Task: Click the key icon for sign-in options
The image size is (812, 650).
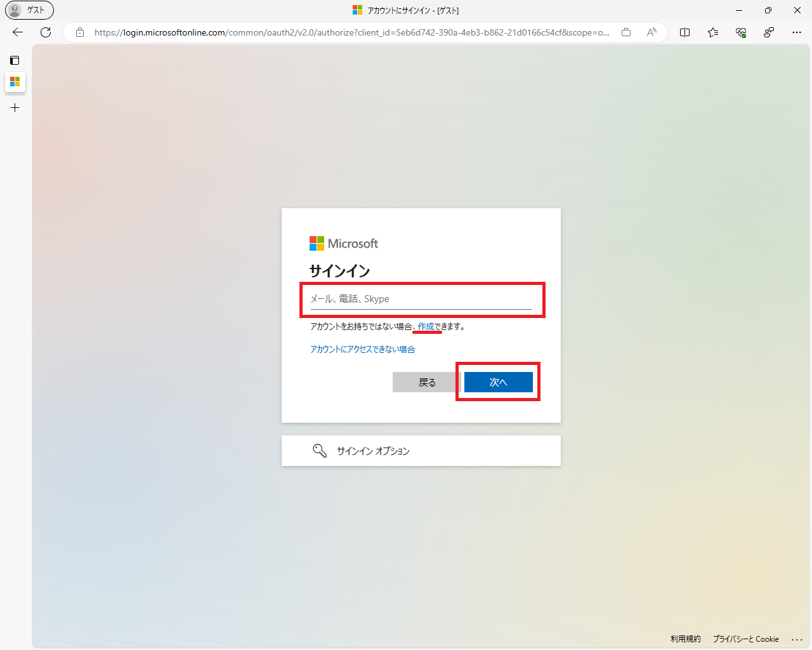Action: [320, 451]
